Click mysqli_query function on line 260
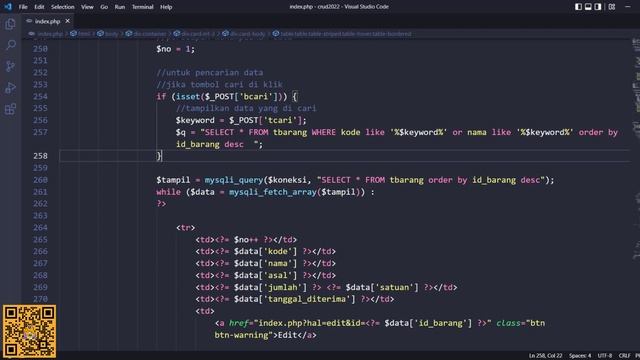 point(234,180)
